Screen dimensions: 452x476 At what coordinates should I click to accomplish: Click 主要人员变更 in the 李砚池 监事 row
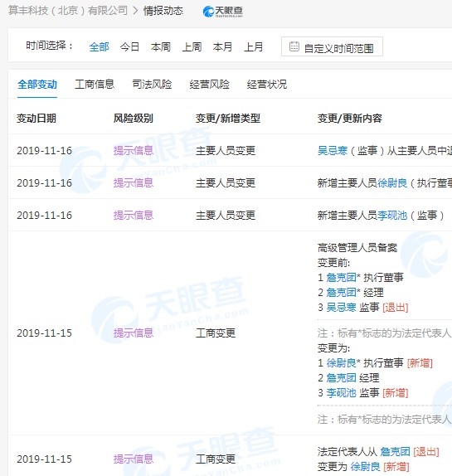[x=226, y=216]
